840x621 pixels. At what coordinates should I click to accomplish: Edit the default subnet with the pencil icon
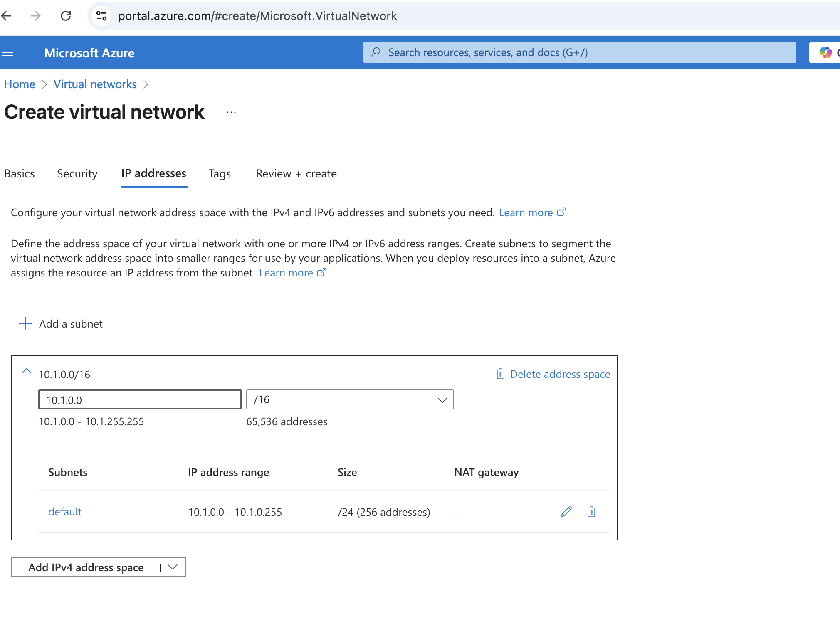(566, 512)
